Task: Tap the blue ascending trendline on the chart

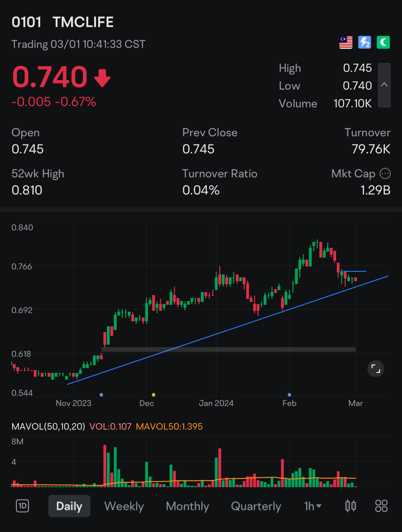Action: coord(227,330)
